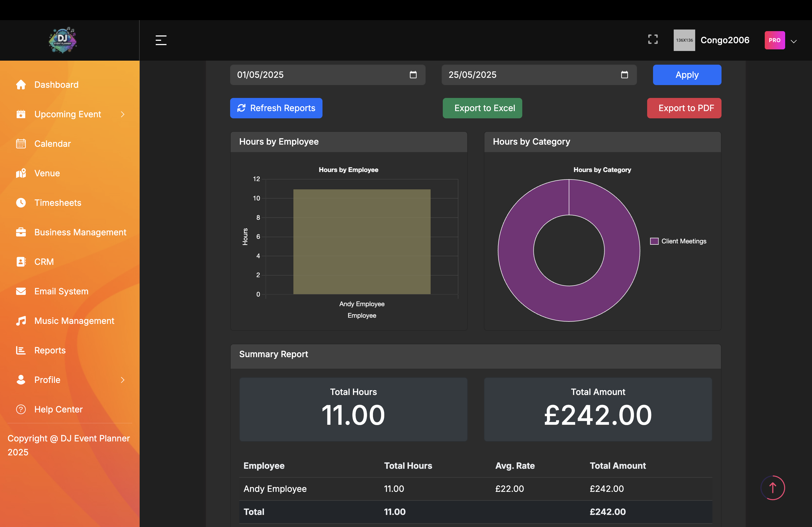
Task: Click the PRO badge
Action: 774,40
